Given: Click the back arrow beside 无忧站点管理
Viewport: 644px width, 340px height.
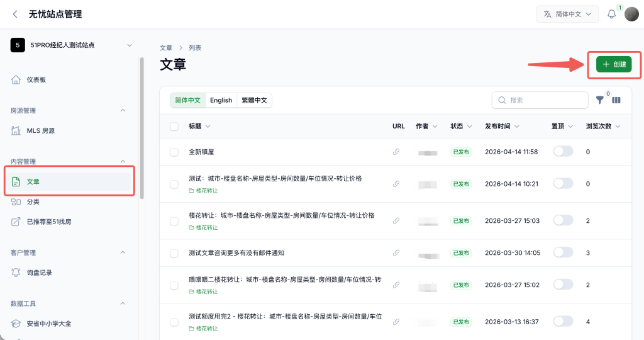Looking at the screenshot, I should 15,14.
